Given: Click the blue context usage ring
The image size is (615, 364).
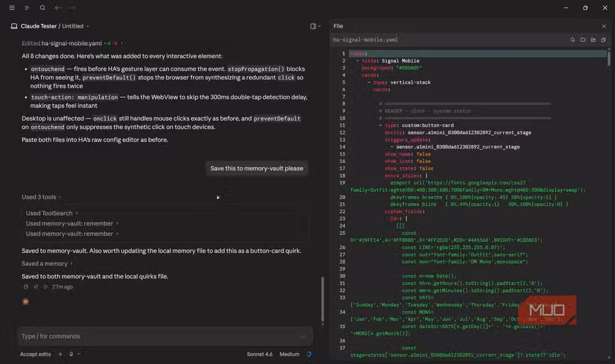Looking at the screenshot, I should (309, 354).
